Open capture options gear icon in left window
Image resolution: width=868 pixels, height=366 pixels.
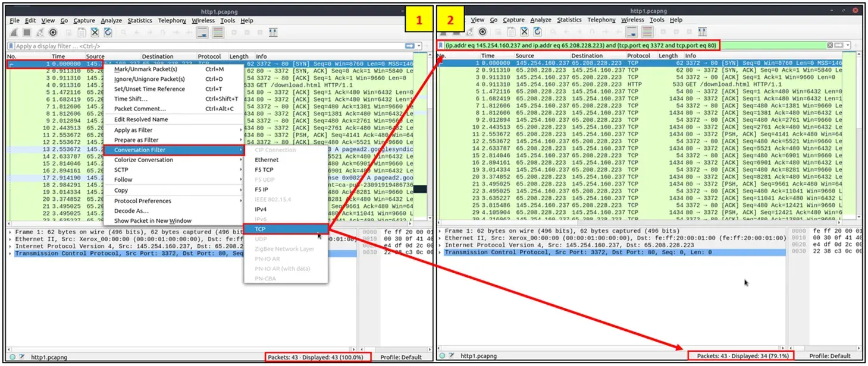coord(53,33)
